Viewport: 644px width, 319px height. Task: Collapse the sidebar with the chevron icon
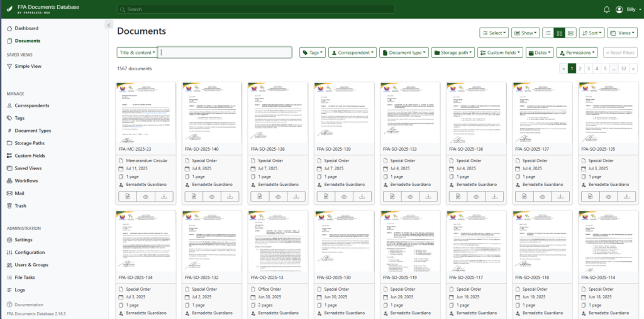[x=108, y=25]
